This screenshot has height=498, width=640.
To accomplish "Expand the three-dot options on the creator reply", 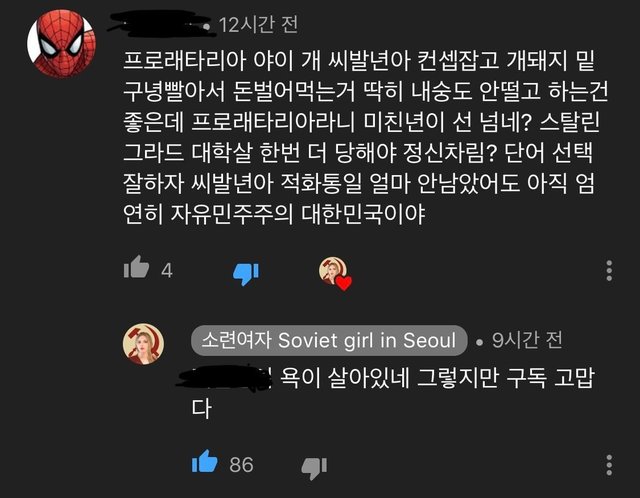I will click(x=609, y=465).
